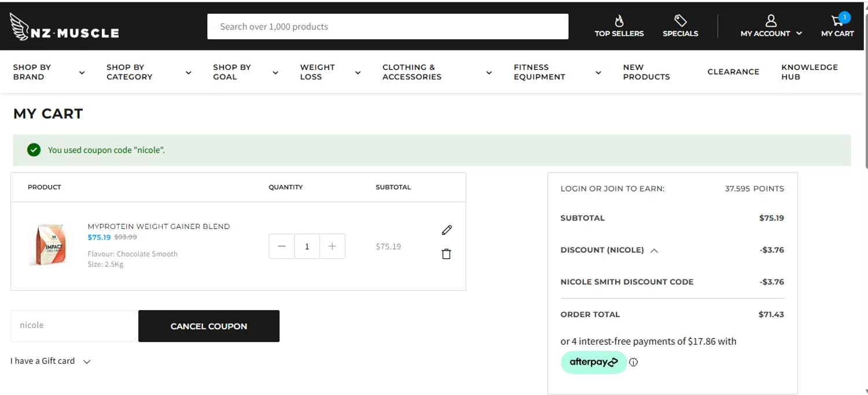The height and width of the screenshot is (395, 868).
Task: Open My Cart shopping cart icon
Action: click(837, 21)
